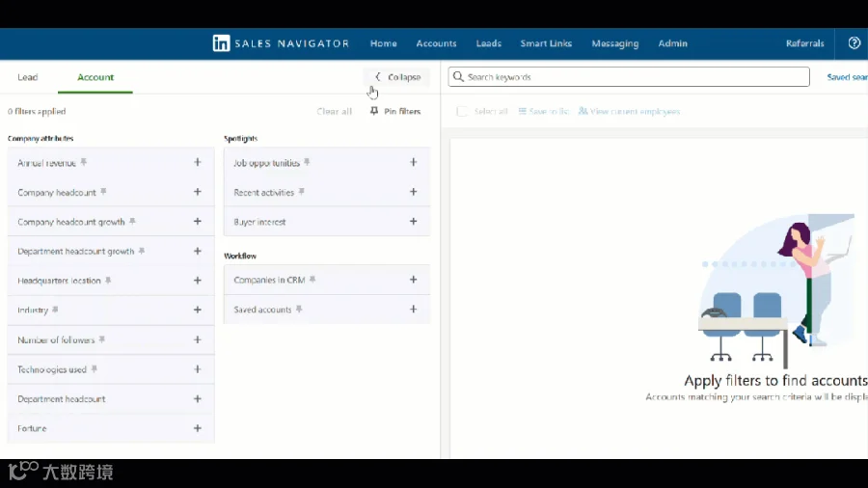
Task: Click the Pin filters pushpin icon
Action: click(x=374, y=111)
